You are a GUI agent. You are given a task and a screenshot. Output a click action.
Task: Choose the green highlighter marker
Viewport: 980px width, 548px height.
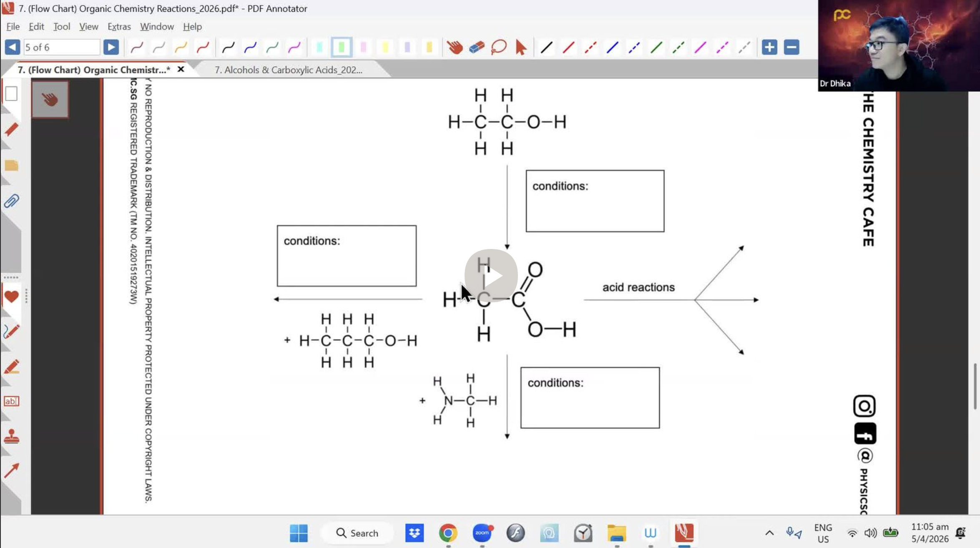[342, 48]
